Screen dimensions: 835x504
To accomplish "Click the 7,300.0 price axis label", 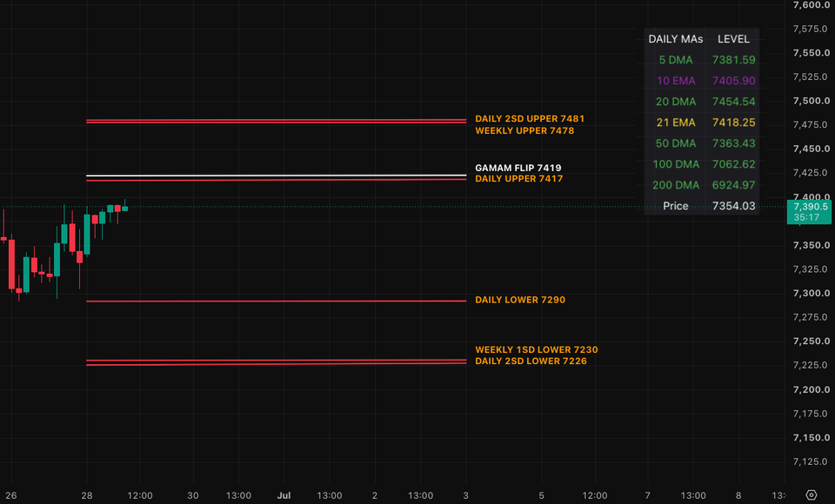I will [x=811, y=293].
